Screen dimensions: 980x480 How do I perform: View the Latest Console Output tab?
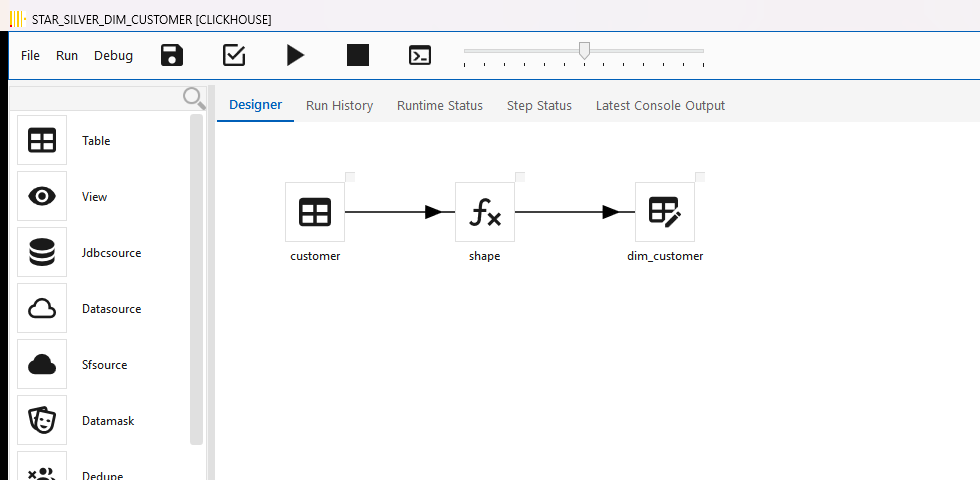tap(661, 106)
